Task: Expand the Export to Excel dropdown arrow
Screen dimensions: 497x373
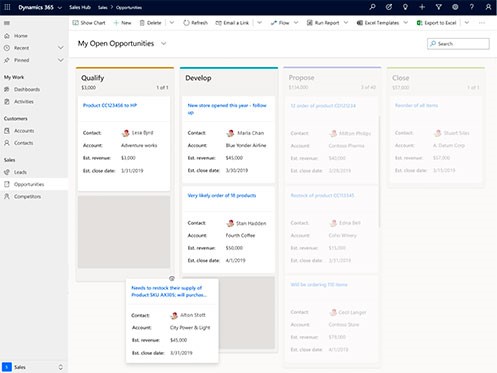Action: (x=467, y=23)
